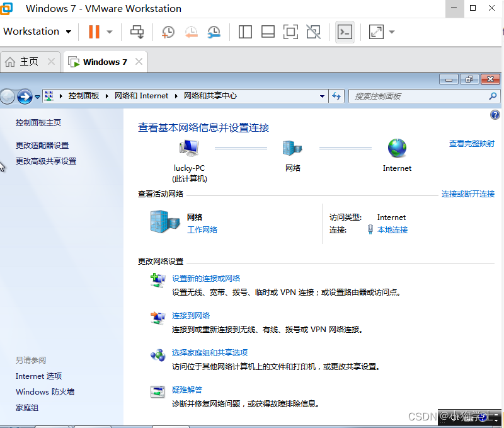The image size is (504, 428).
Task: Enter full screen mode
Action: [290, 32]
